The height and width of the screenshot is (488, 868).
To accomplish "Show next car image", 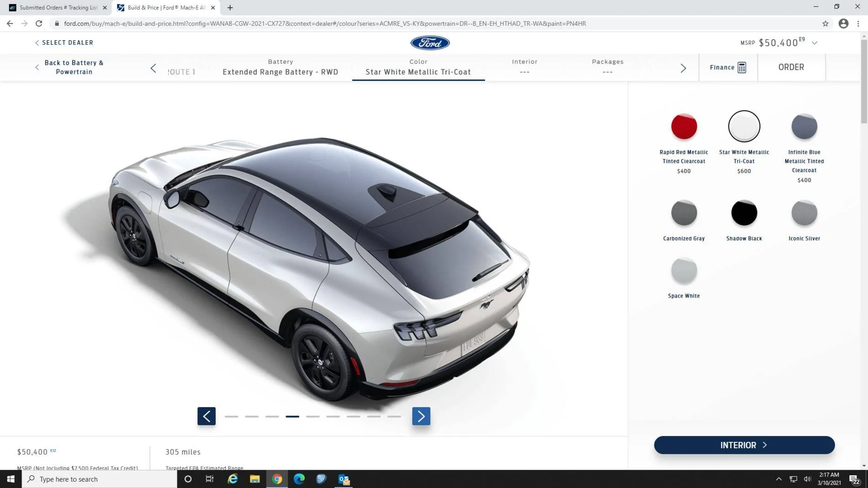I will [x=421, y=416].
